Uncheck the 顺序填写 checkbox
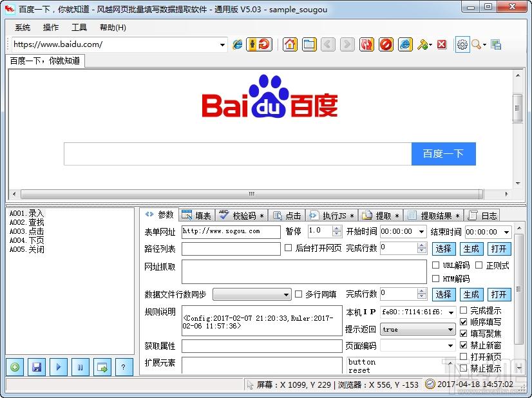The height and width of the screenshot is (398, 532). tap(463, 322)
